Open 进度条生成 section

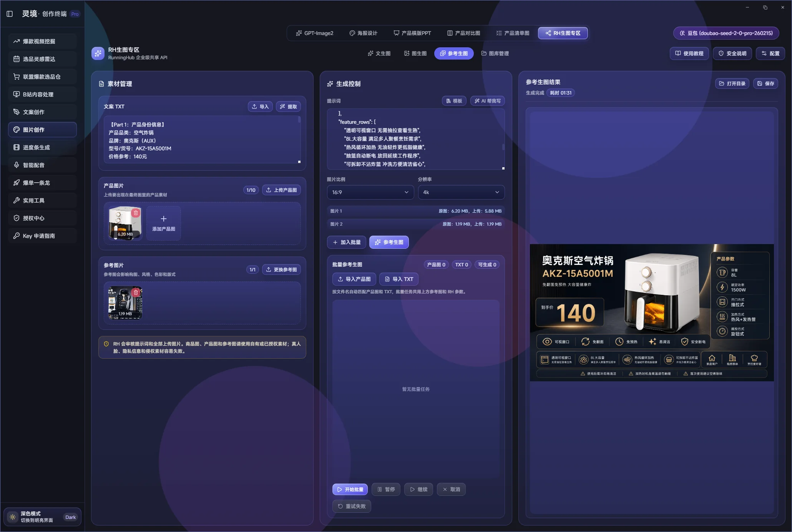click(42, 147)
